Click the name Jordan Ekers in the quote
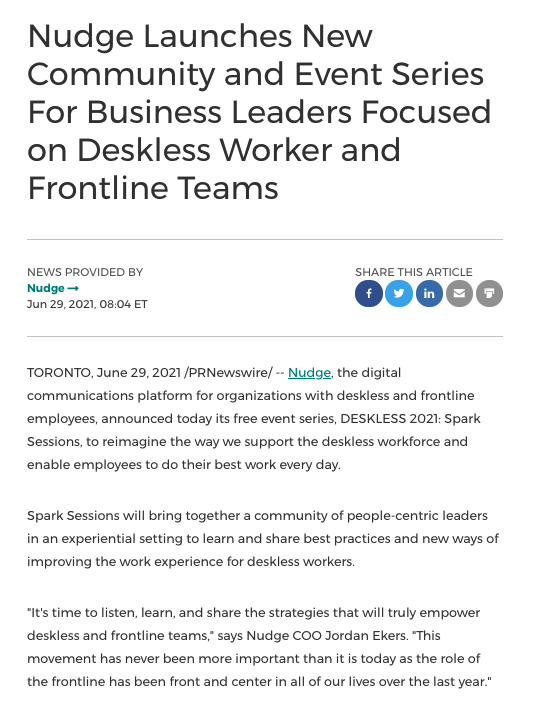 366,636
